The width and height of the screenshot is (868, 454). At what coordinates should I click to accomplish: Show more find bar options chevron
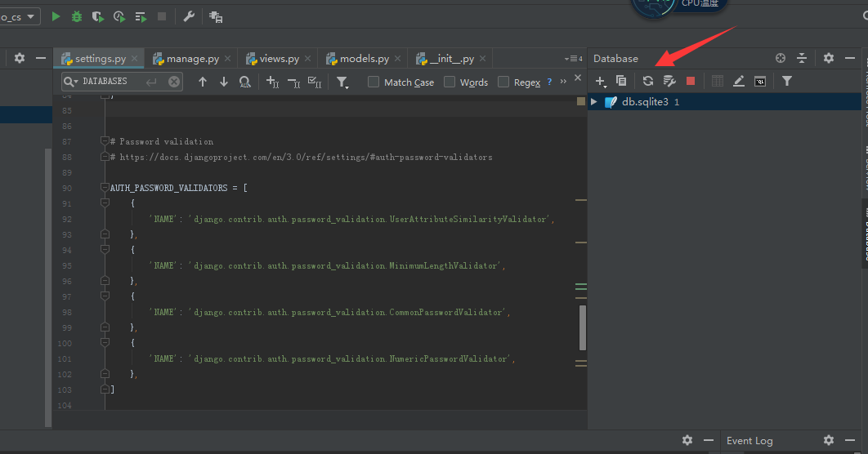[563, 82]
